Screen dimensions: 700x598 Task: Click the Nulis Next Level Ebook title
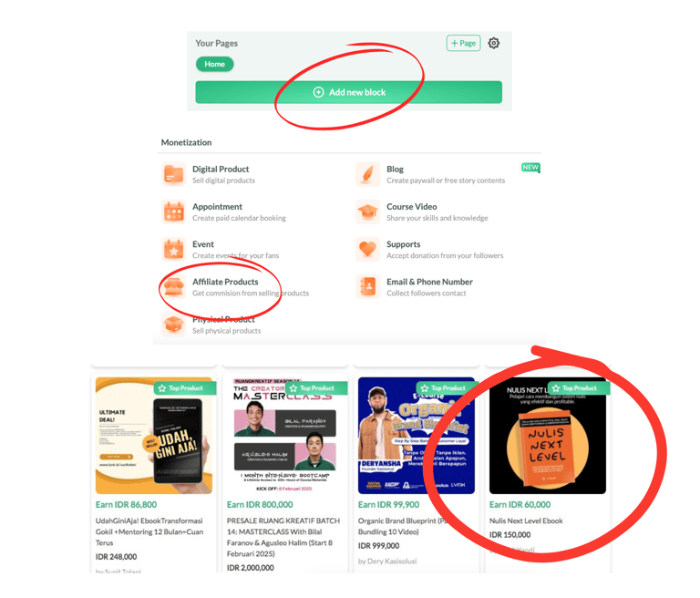[x=526, y=521]
